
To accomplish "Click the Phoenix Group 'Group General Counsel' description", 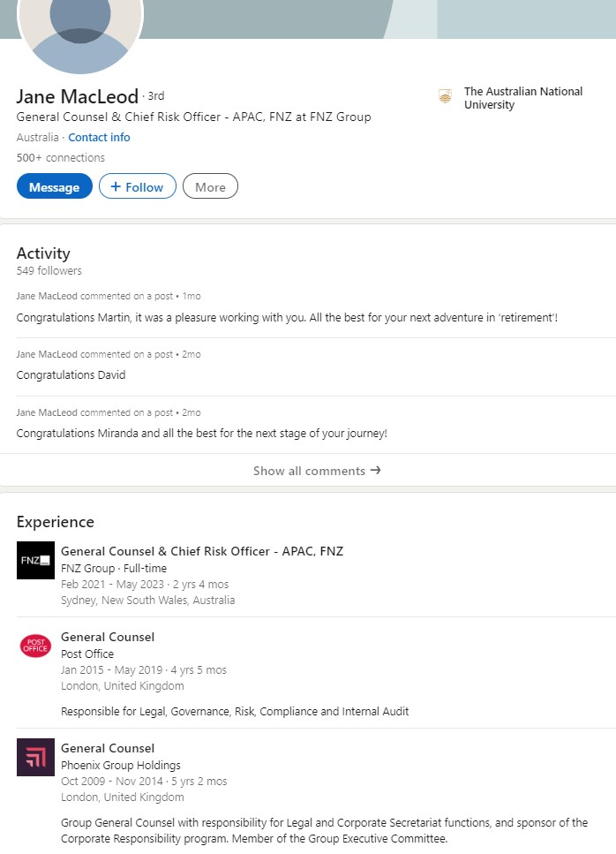I will [x=324, y=830].
